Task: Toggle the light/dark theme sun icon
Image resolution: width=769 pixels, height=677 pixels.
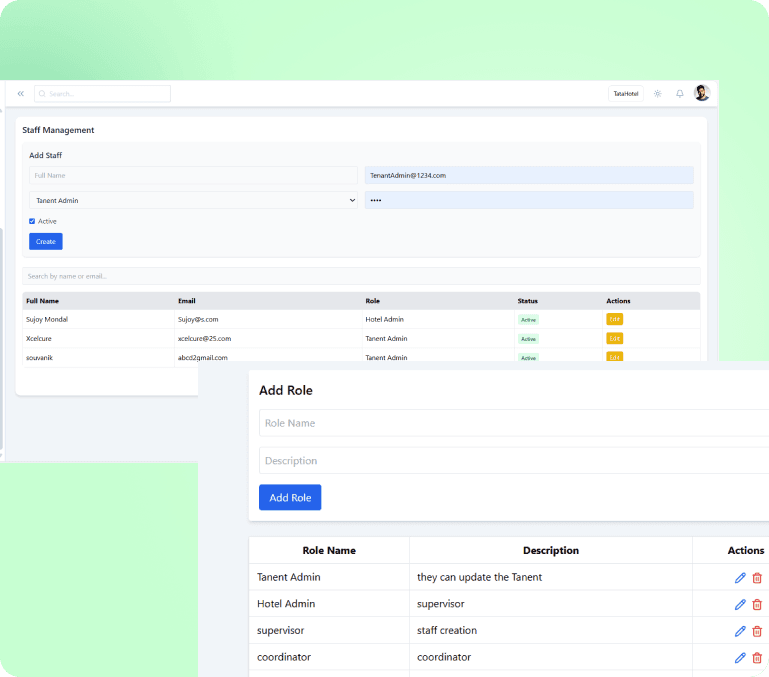Action: (658, 93)
